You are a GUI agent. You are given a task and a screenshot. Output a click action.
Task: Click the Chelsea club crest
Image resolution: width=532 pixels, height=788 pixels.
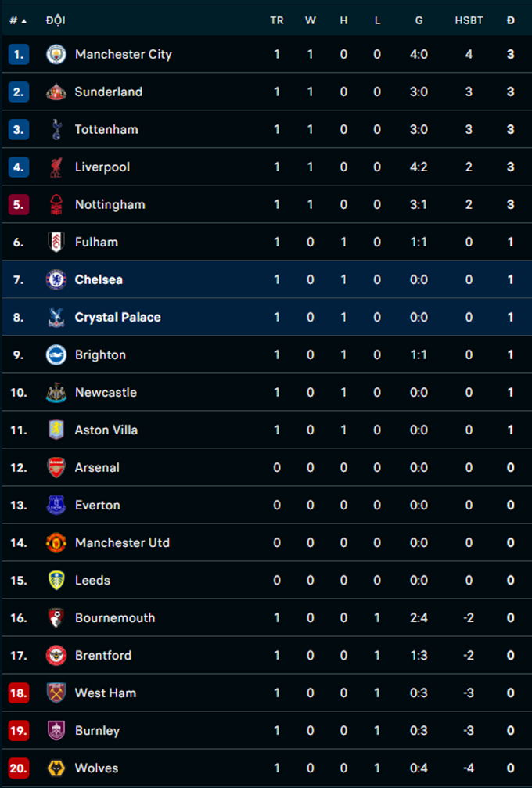(56, 280)
